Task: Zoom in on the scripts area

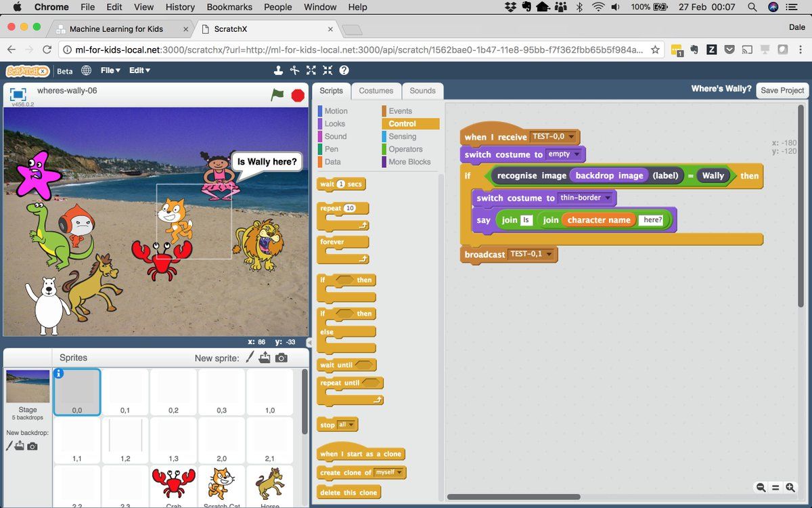Action: (x=790, y=488)
